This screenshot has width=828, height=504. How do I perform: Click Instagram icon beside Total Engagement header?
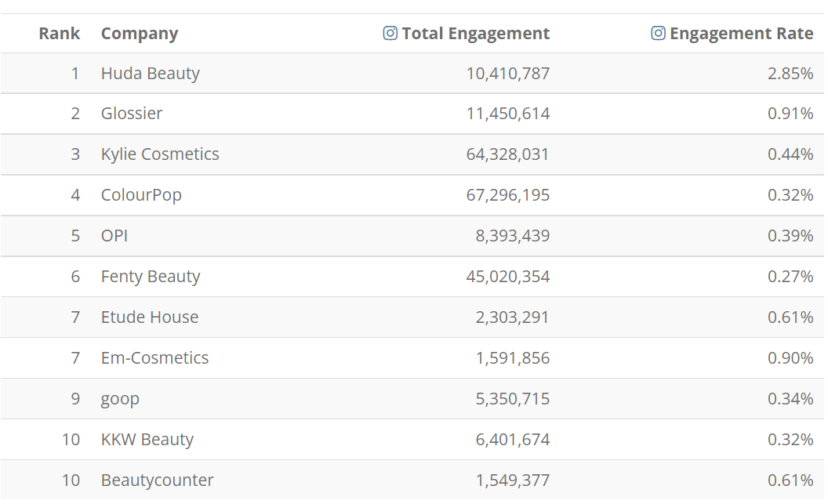(x=390, y=33)
